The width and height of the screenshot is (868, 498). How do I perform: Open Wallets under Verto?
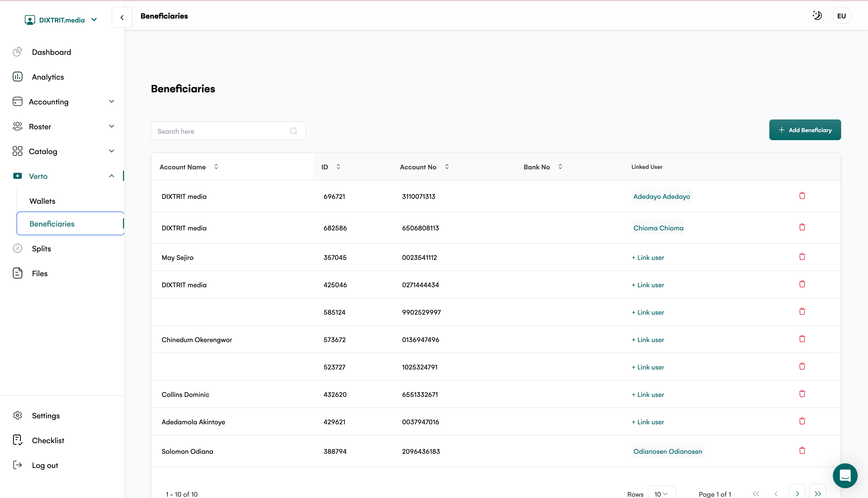pos(42,201)
